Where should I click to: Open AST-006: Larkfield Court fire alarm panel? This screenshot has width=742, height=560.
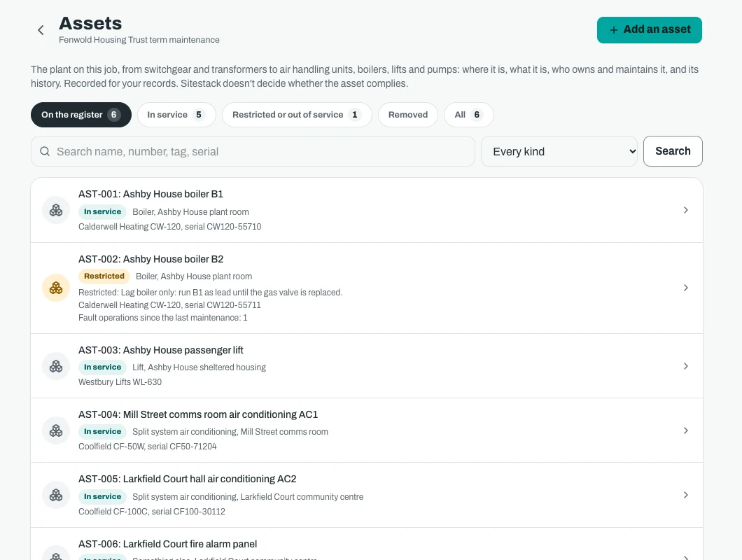[367, 544]
